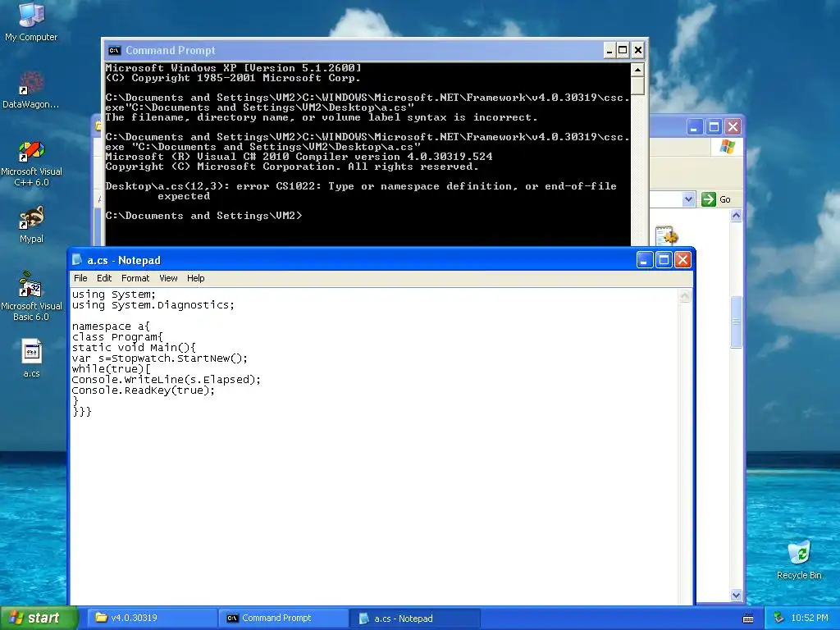
Task: Click the Start button
Action: click(39, 618)
